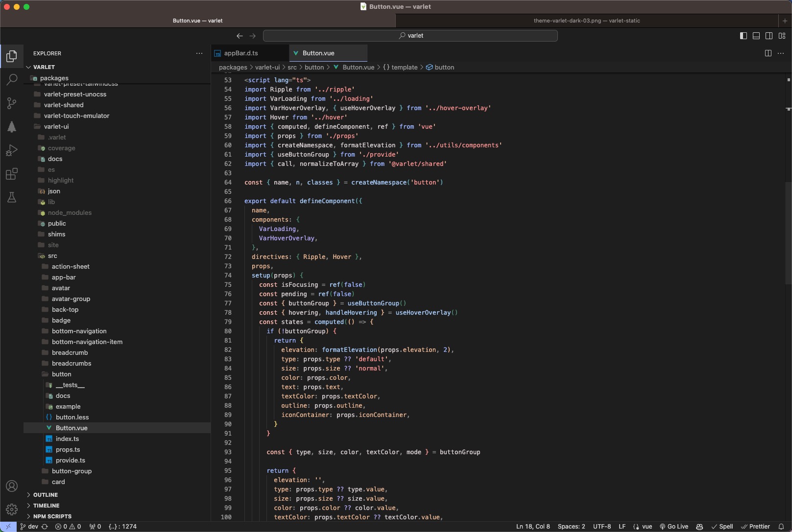Go back with the left arrow

coord(240,36)
